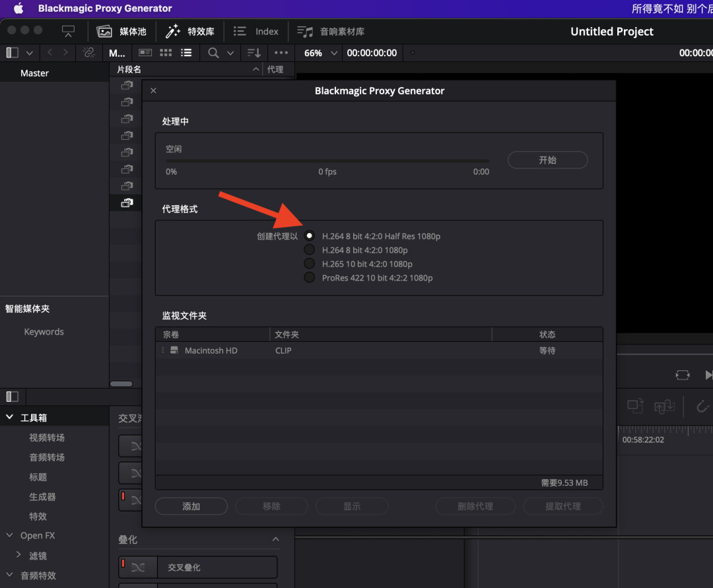Open the three-dot options menu
The image size is (713, 588).
[281, 53]
